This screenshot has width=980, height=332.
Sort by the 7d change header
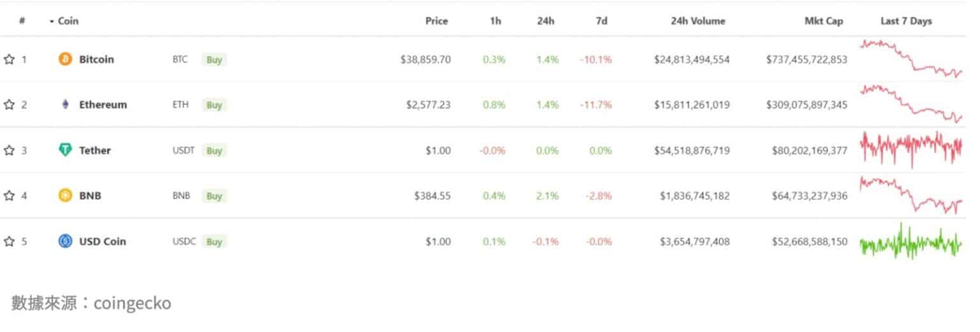(x=601, y=21)
